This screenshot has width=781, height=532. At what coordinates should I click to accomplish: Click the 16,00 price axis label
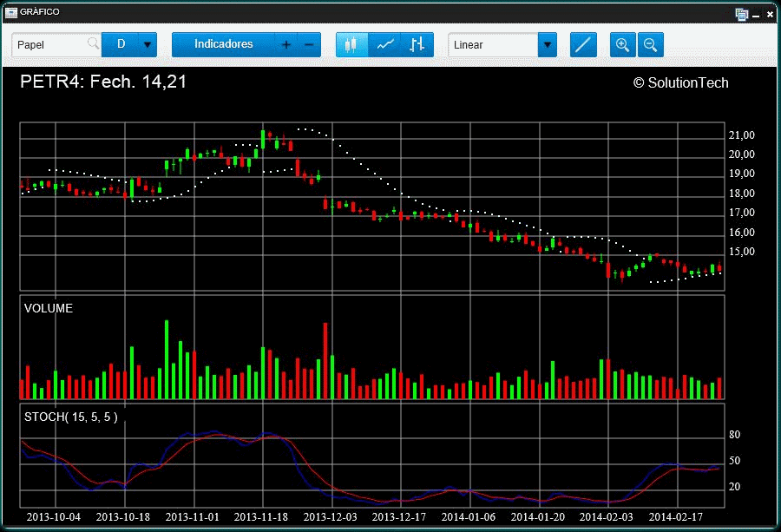[x=742, y=233]
